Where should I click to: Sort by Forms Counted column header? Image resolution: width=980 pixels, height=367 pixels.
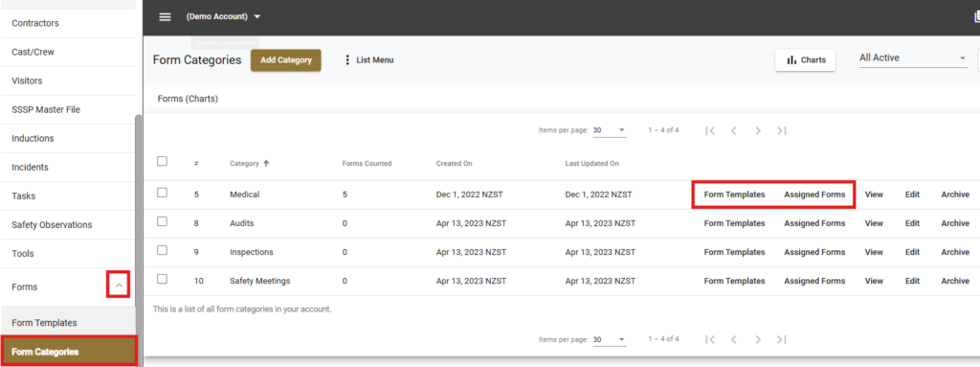pyautogui.click(x=367, y=164)
